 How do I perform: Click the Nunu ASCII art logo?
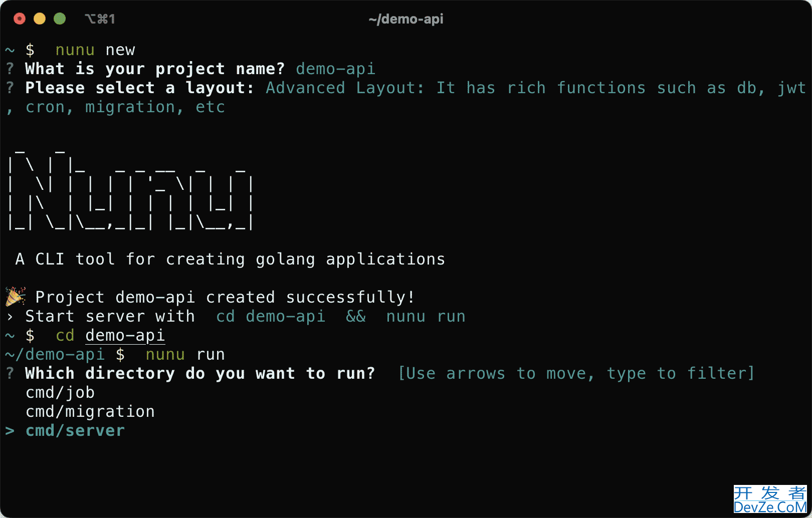point(130,189)
